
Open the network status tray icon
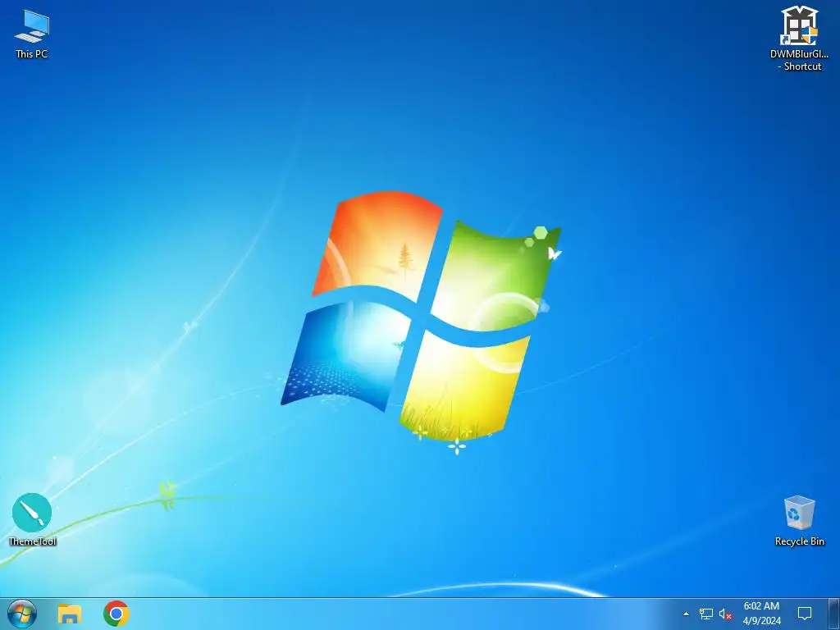click(706, 614)
